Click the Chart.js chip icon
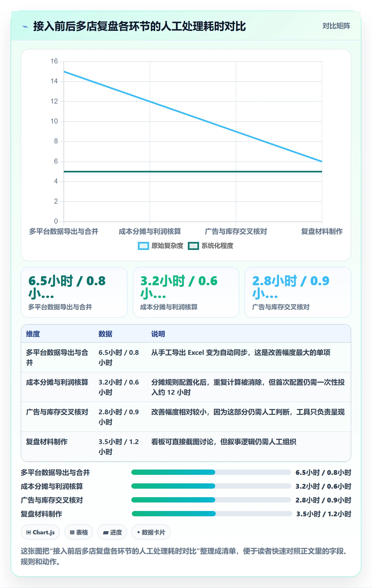Image resolution: width=372 pixels, height=588 pixels. tap(29, 532)
